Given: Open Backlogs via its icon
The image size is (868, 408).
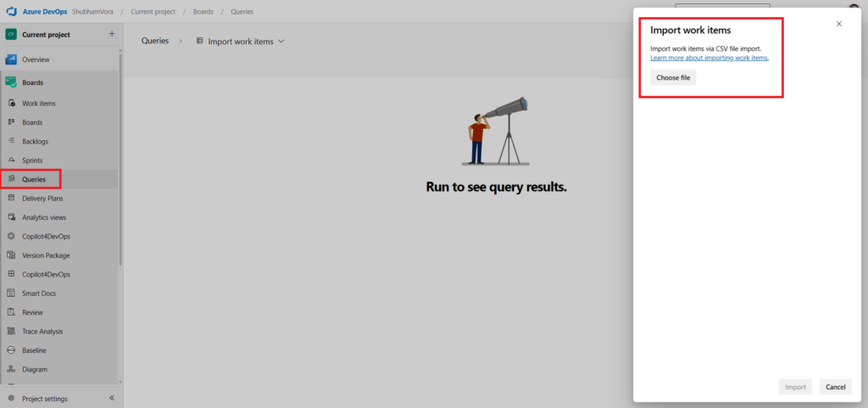Looking at the screenshot, I should [11, 141].
